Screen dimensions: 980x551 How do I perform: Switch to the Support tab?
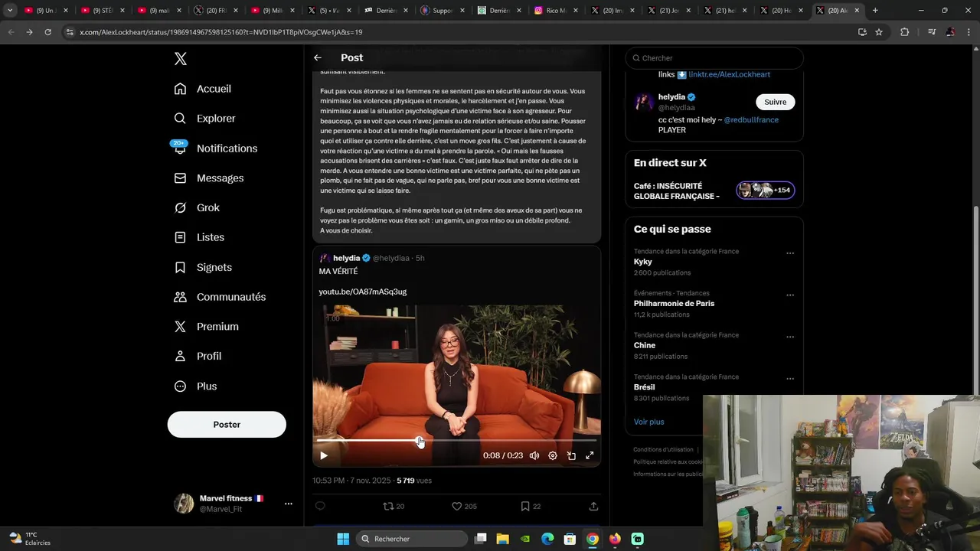443,11
